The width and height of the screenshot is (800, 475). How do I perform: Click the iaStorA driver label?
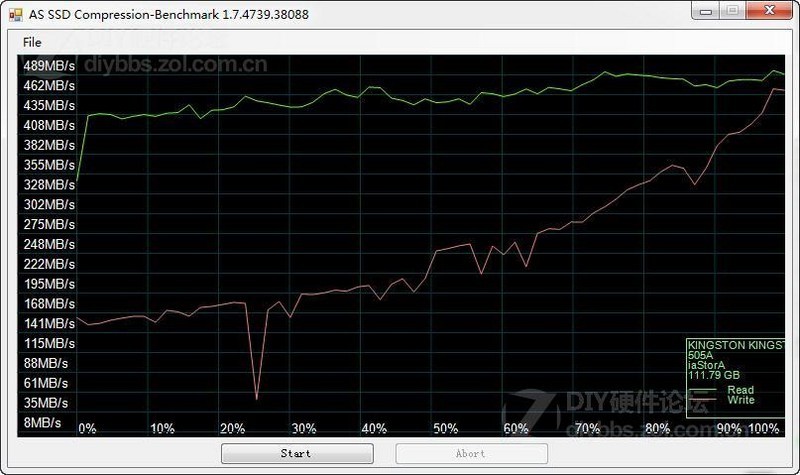tap(706, 365)
